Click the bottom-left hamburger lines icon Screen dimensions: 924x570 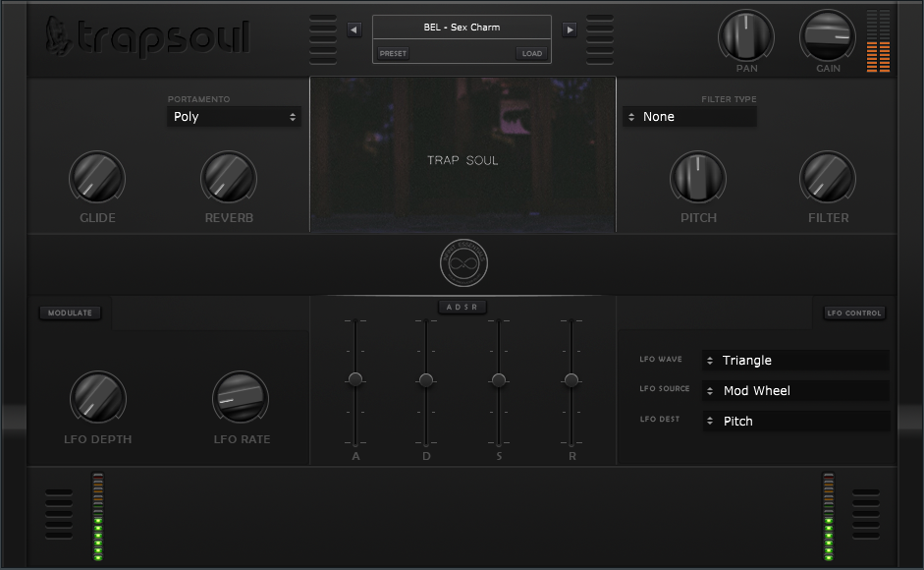click(58, 512)
